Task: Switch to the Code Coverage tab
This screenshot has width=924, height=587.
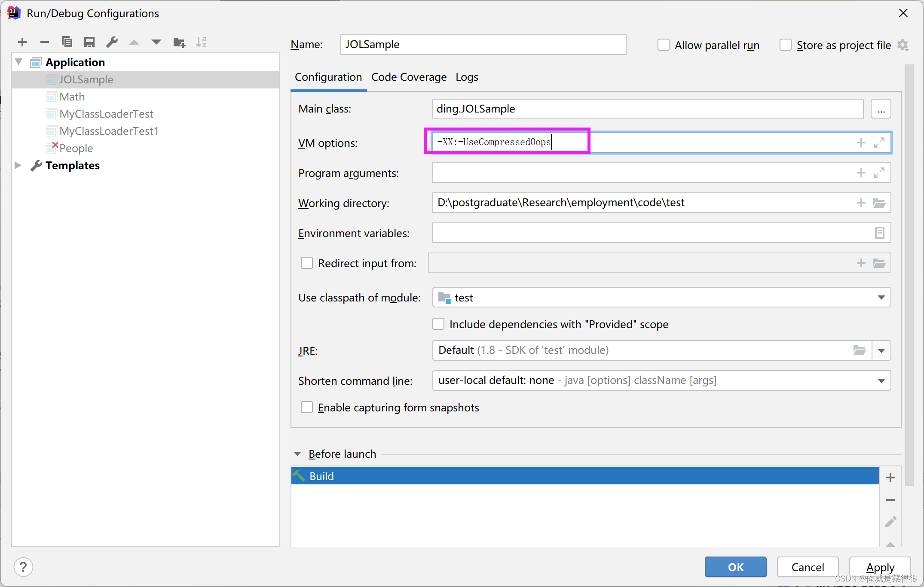Action: tap(409, 77)
